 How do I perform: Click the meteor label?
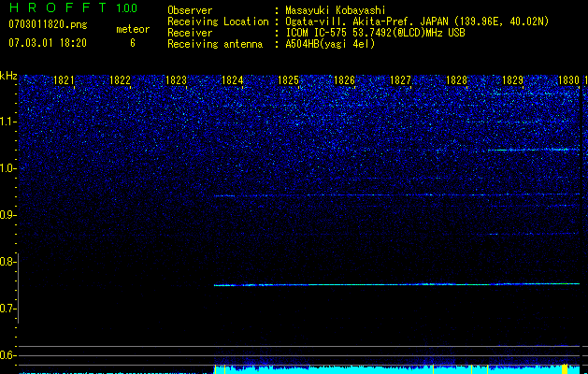point(133,29)
